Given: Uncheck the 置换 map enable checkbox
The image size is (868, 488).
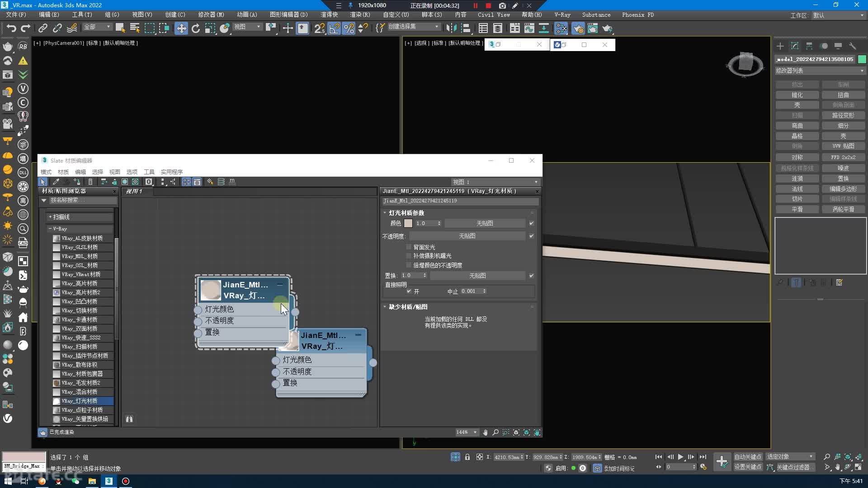Looking at the screenshot, I should 531,276.
